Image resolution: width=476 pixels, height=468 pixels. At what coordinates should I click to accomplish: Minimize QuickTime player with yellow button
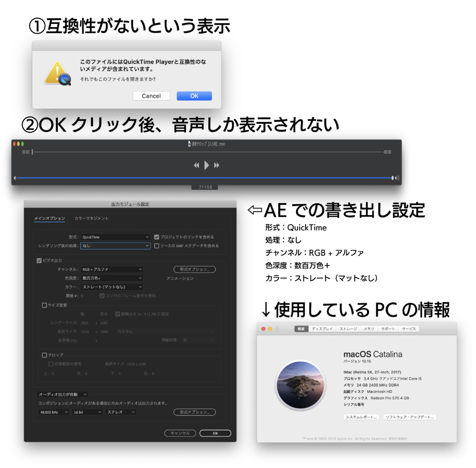pyautogui.click(x=18, y=144)
